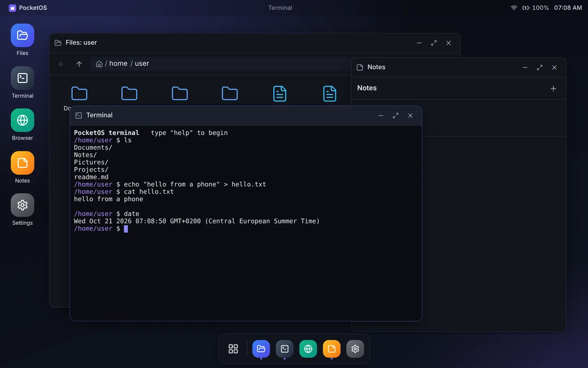The width and height of the screenshot is (588, 368).
Task: Click the PocketOS logo in top bar
Action: (x=13, y=8)
